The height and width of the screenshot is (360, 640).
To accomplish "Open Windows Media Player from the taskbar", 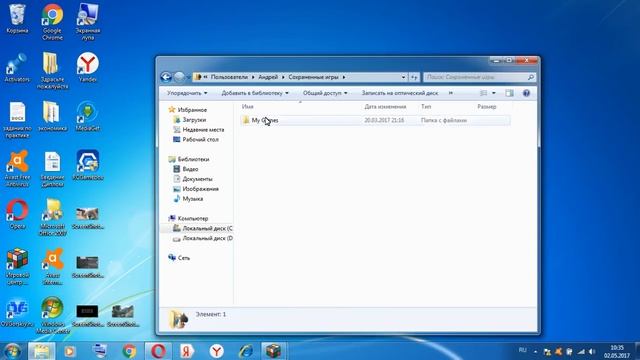I will click(69, 351).
